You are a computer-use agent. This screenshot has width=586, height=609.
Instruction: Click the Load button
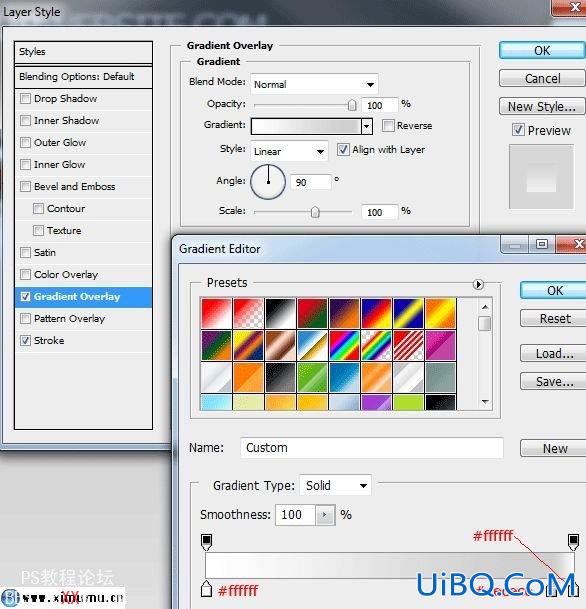click(x=555, y=353)
